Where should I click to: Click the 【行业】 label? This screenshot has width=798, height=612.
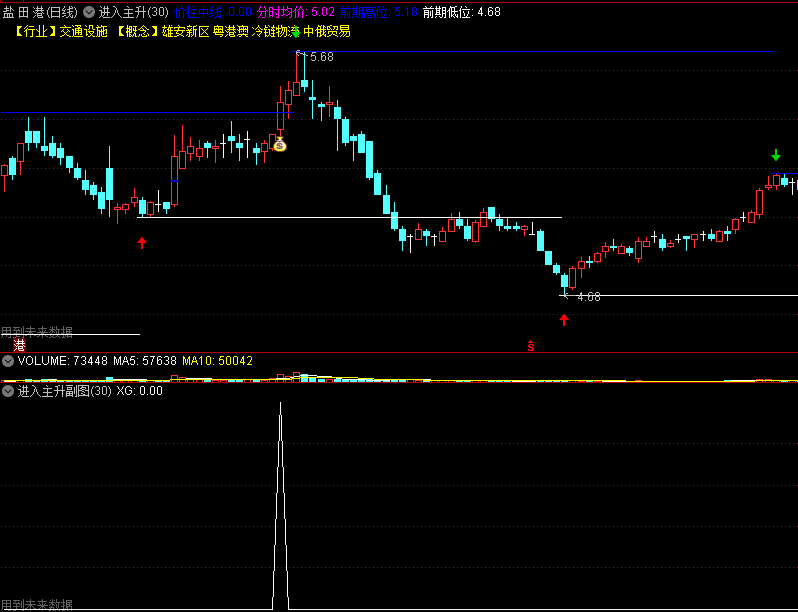click(35, 32)
